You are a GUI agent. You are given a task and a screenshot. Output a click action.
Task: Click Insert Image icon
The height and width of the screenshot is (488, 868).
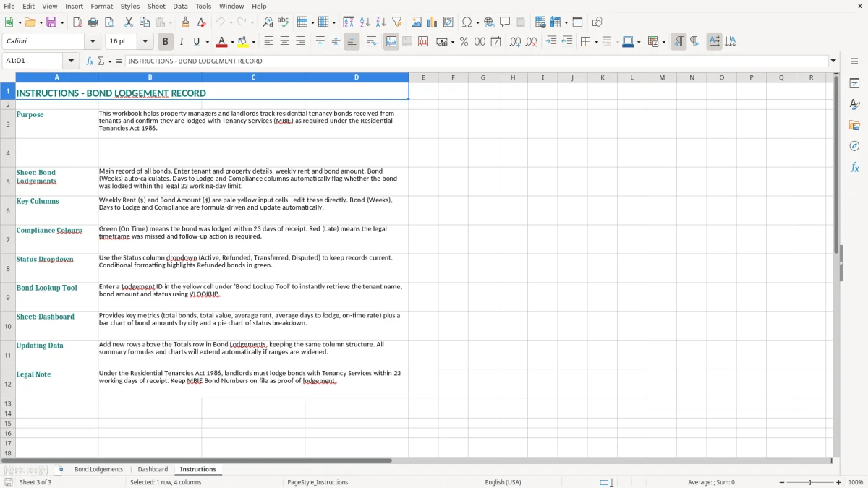coord(417,22)
